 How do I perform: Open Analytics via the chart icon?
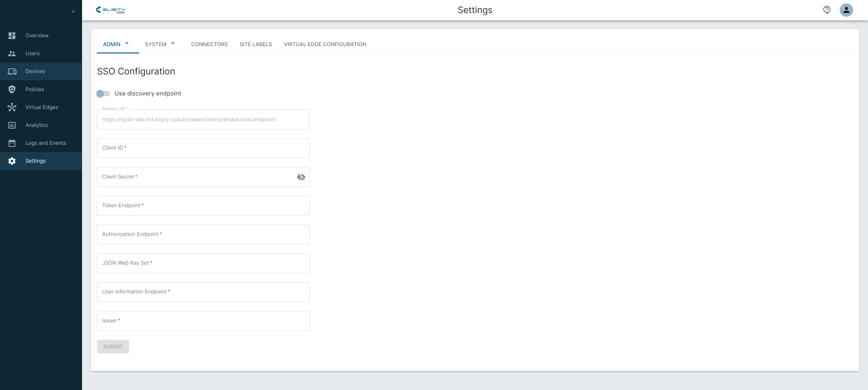(12, 125)
